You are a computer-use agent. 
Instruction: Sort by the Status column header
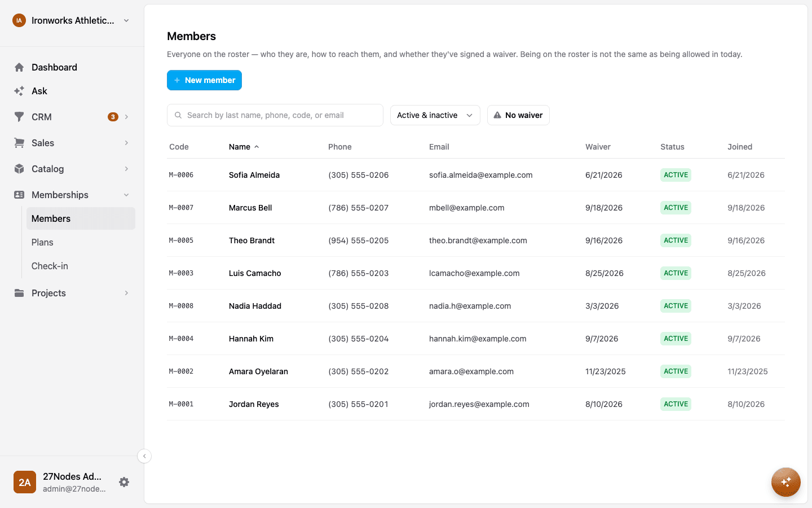click(x=672, y=147)
